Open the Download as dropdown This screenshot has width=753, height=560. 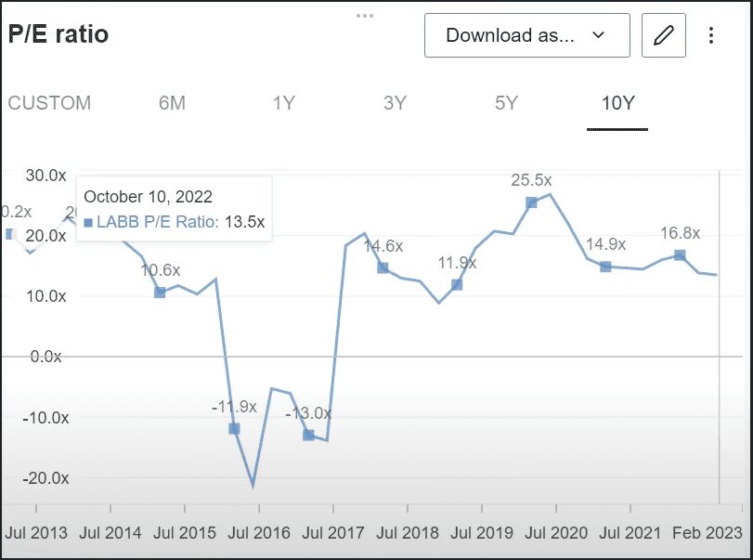[x=526, y=36]
